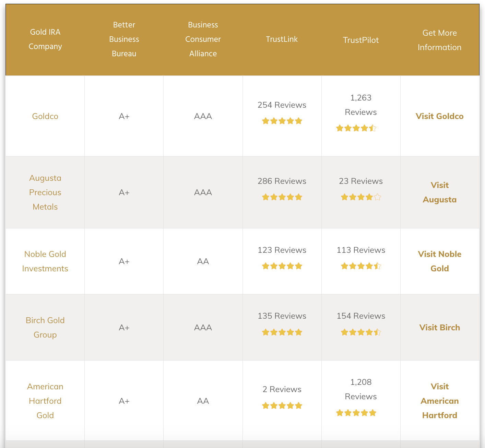
Task: Click Augusta's TrustLink five-star rating
Action: coord(282,197)
